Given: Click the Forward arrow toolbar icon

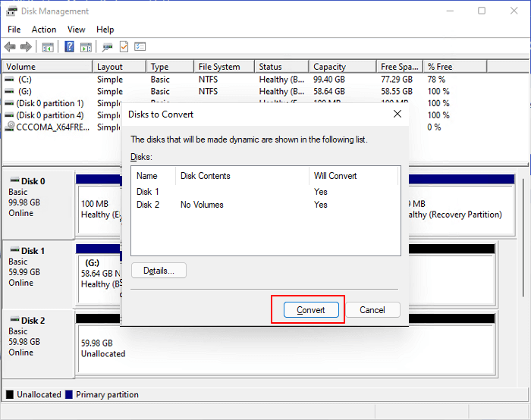Looking at the screenshot, I should coord(27,47).
